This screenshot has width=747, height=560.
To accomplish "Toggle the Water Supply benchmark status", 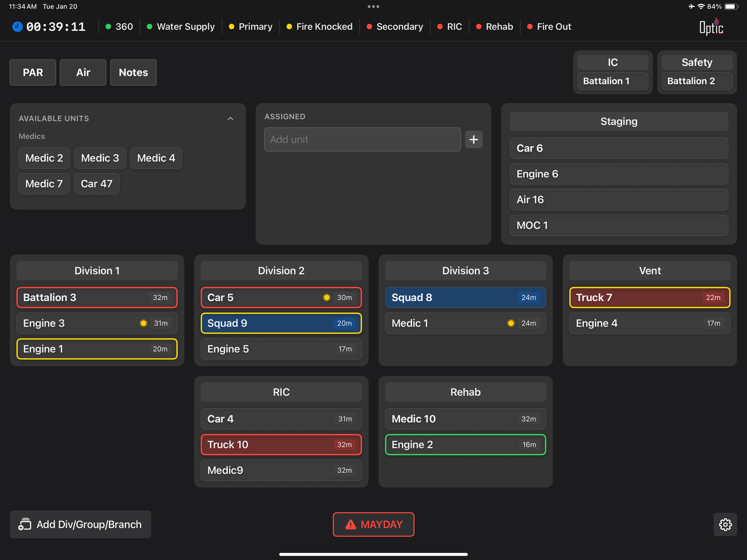I will [181, 27].
